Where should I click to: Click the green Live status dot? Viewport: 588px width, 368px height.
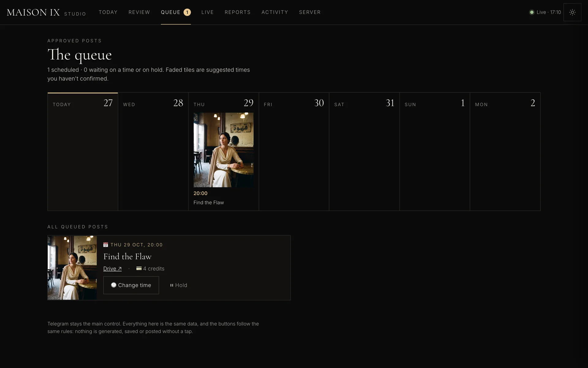(x=532, y=12)
